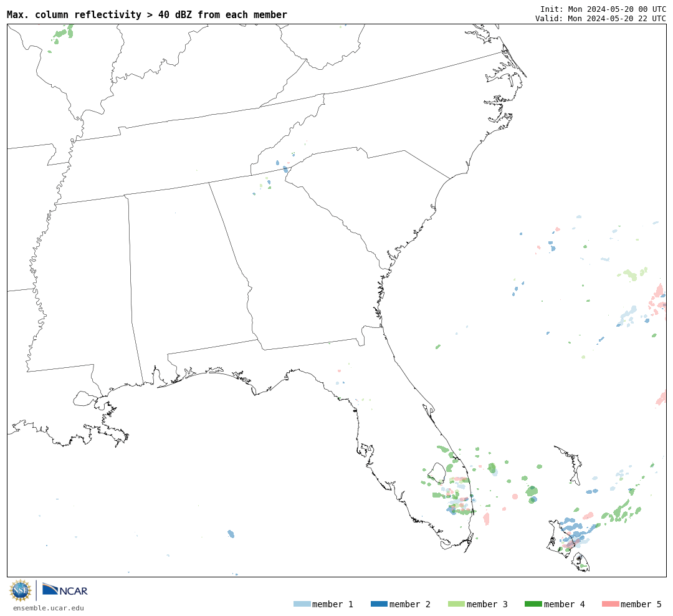673x616 pixels.
Task: Click the NSF logo
Action: [20, 590]
